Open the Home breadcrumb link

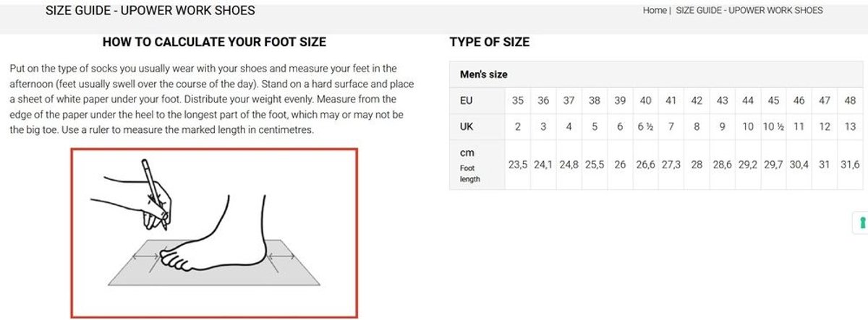pos(655,11)
